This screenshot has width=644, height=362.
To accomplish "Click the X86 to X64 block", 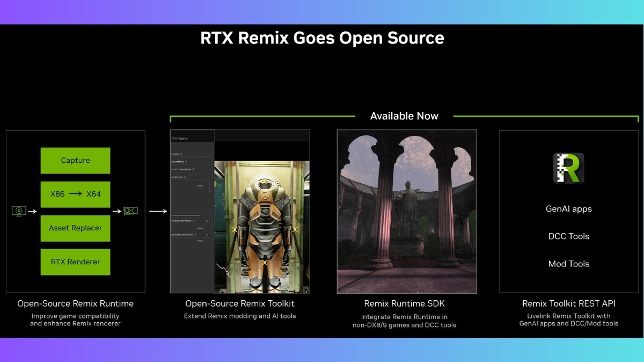I will (75, 194).
